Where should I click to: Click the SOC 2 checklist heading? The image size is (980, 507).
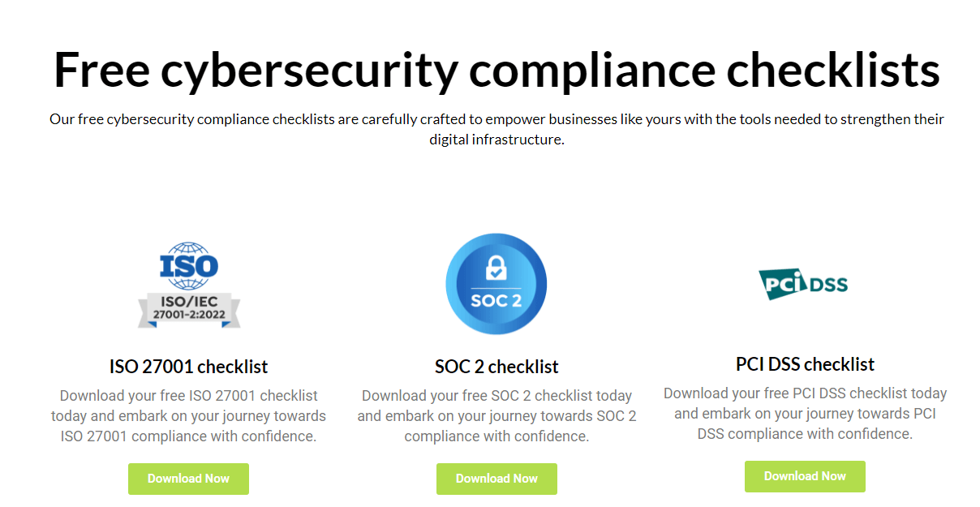tap(496, 366)
